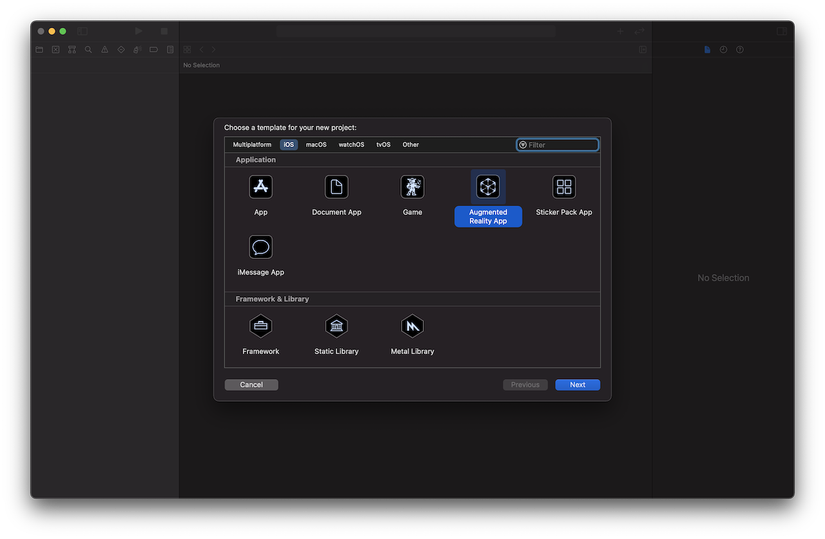
Task: Click the iMessage App label
Action: (260, 272)
